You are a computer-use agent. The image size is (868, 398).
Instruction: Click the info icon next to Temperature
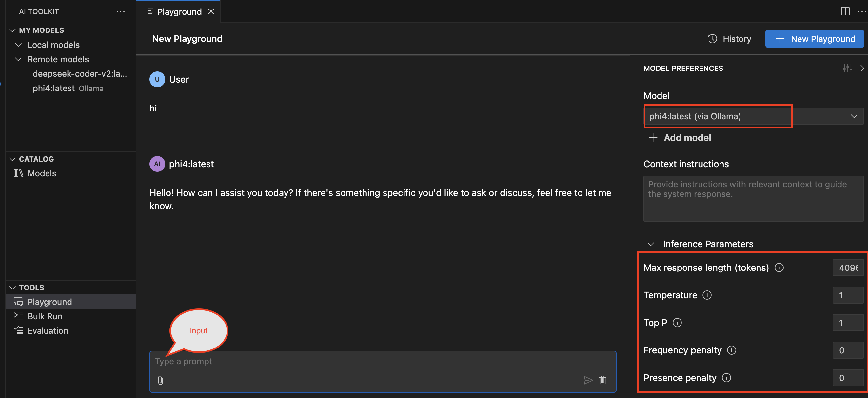coord(707,295)
